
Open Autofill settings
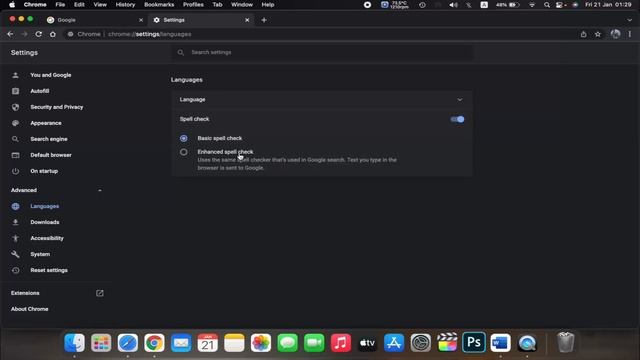pyautogui.click(x=40, y=91)
